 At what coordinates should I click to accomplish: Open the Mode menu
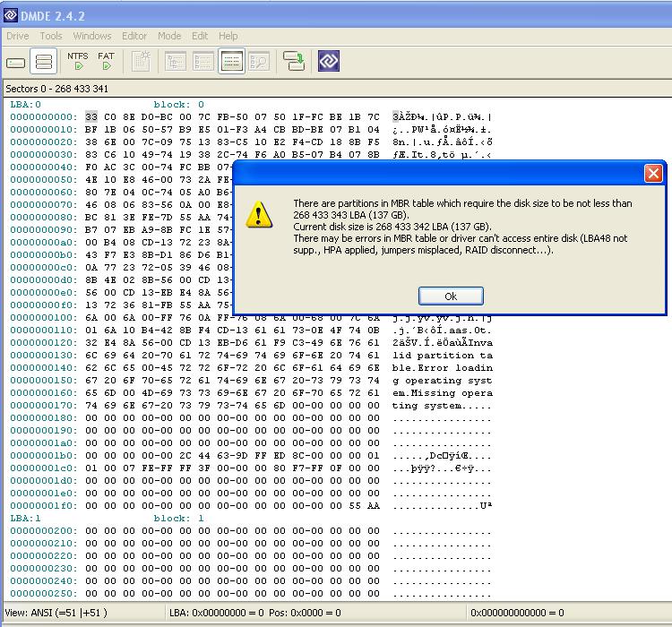(x=169, y=36)
